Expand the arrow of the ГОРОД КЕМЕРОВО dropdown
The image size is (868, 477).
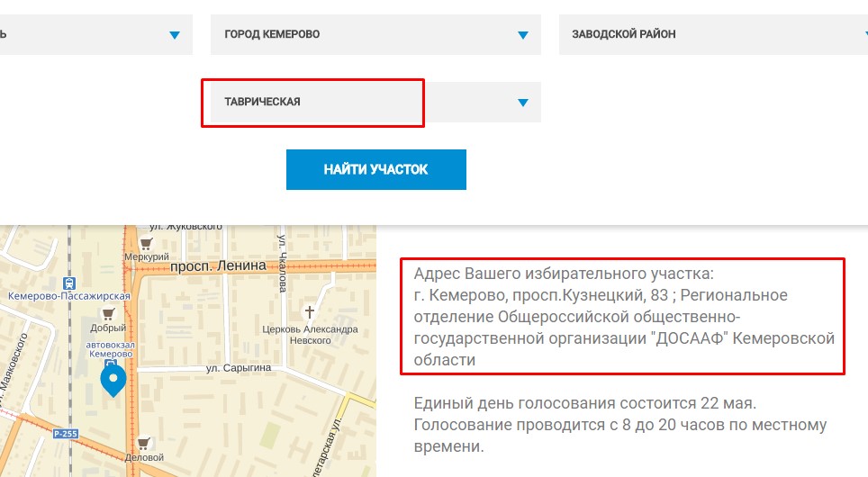click(x=522, y=35)
